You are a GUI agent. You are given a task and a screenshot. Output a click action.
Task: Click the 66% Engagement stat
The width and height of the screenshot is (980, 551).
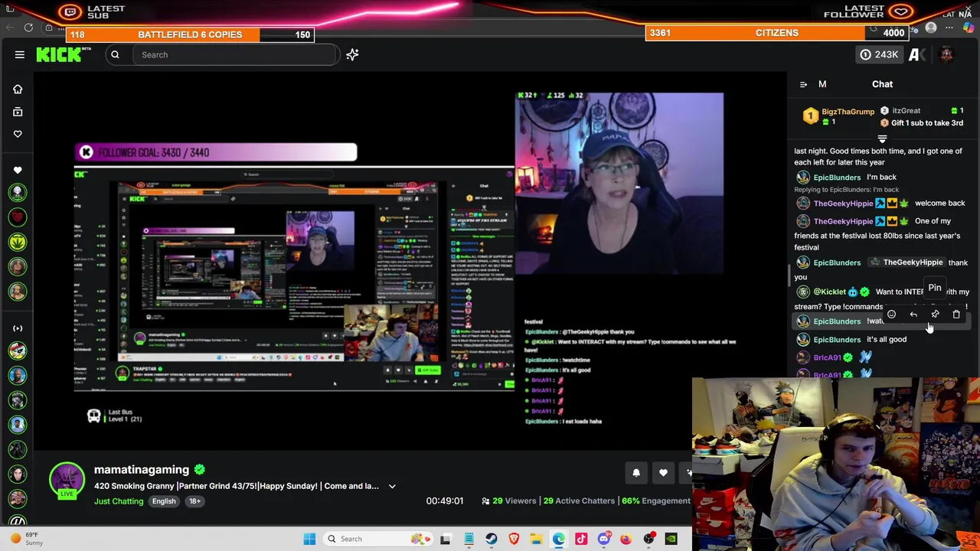click(x=656, y=501)
